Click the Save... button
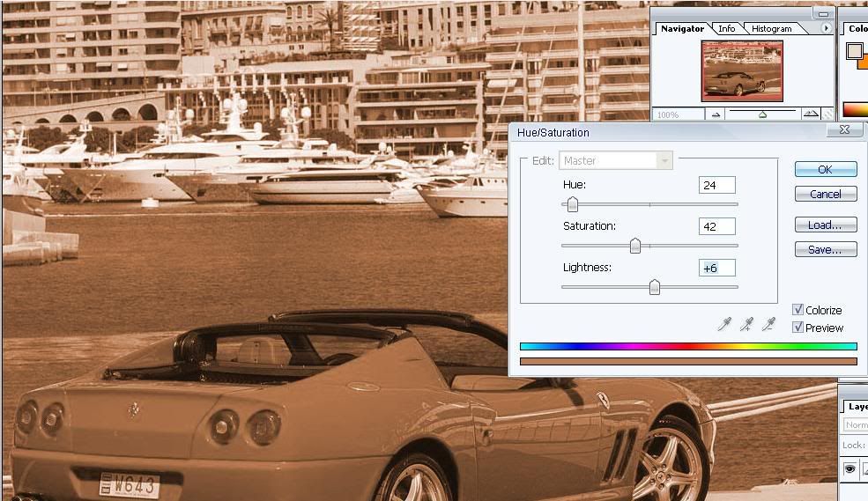Image resolution: width=868 pixels, height=501 pixels. [x=826, y=249]
